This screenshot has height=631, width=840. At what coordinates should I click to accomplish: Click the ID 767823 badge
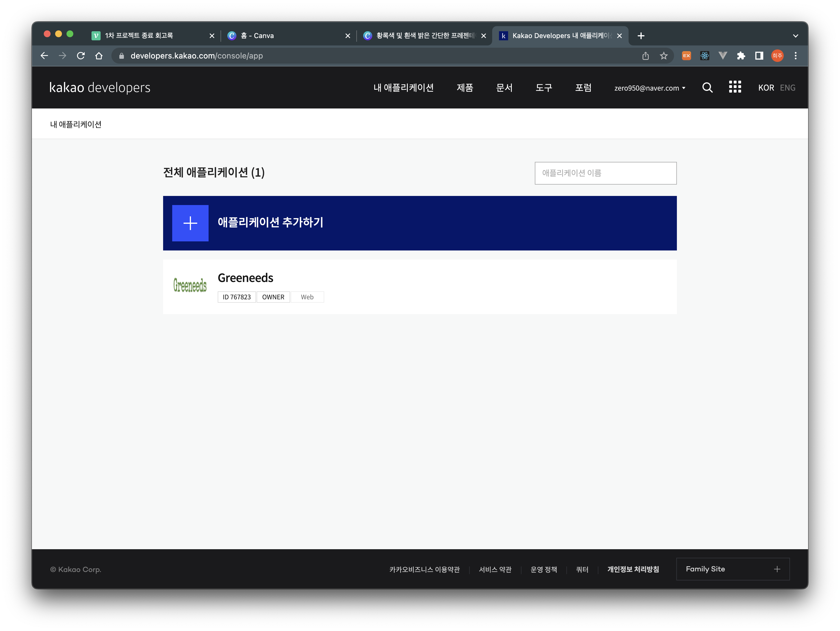[237, 297]
